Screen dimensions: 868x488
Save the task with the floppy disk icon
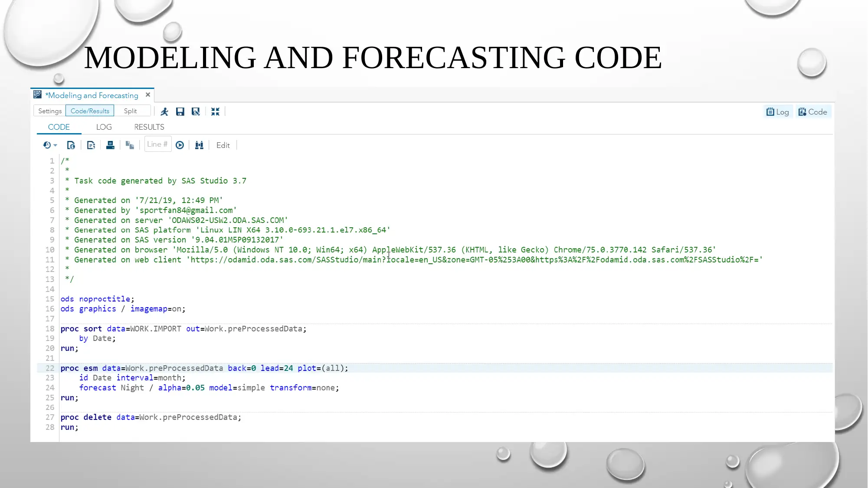pos(180,112)
